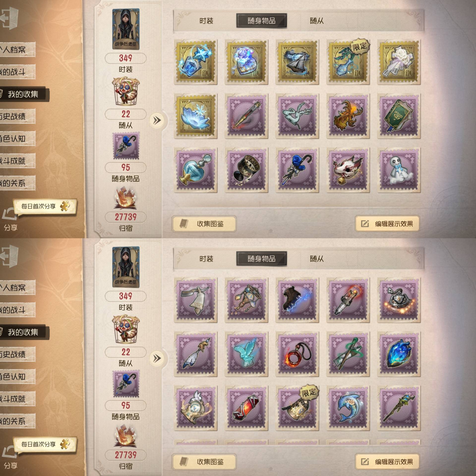
Task: Pick the blue dolphin accessory
Action: (348, 408)
